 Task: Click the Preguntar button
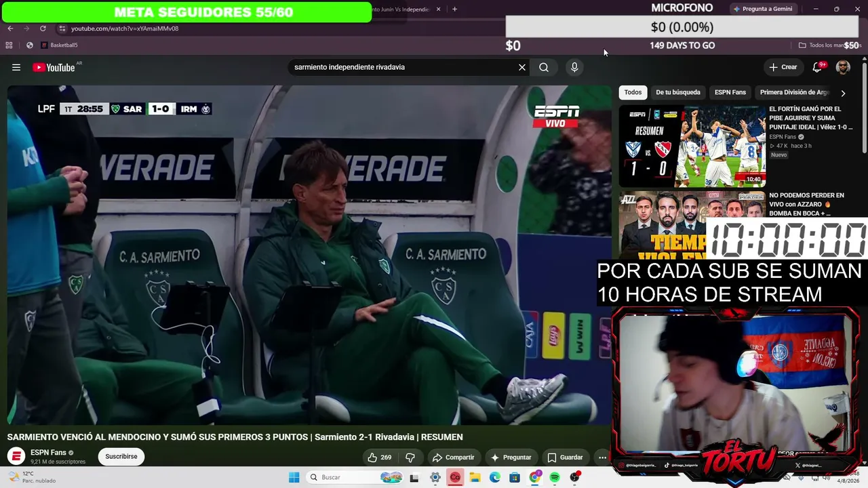click(x=511, y=457)
